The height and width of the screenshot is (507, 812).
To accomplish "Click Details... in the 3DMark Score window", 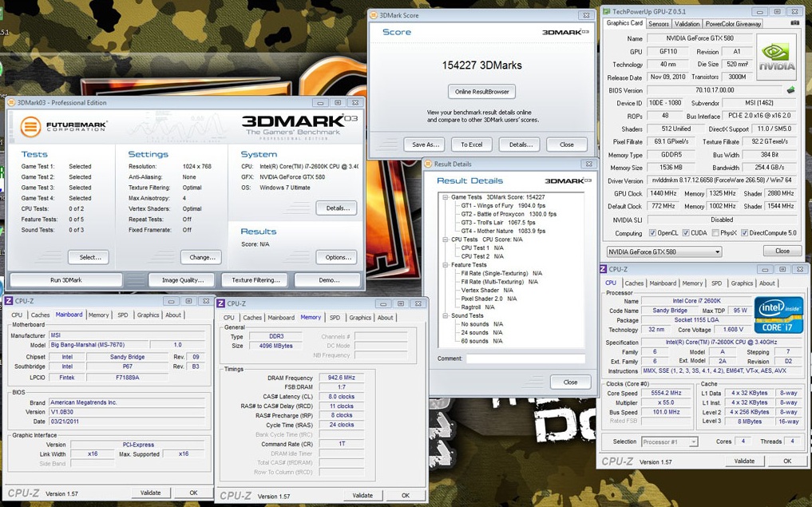I will 521,145.
